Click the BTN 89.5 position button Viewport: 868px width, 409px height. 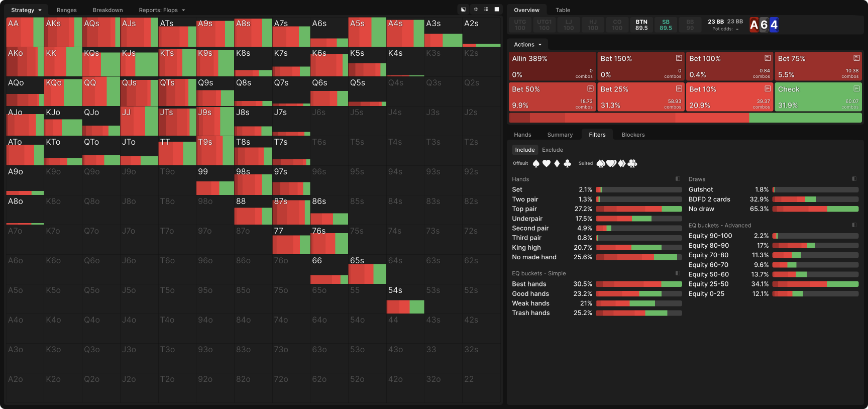641,25
